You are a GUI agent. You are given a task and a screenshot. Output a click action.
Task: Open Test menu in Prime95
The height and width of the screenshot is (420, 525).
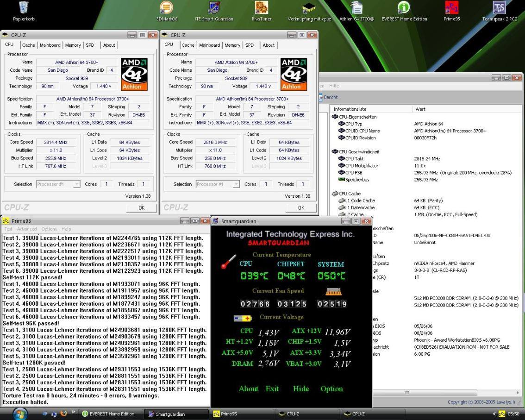pyautogui.click(x=8, y=229)
